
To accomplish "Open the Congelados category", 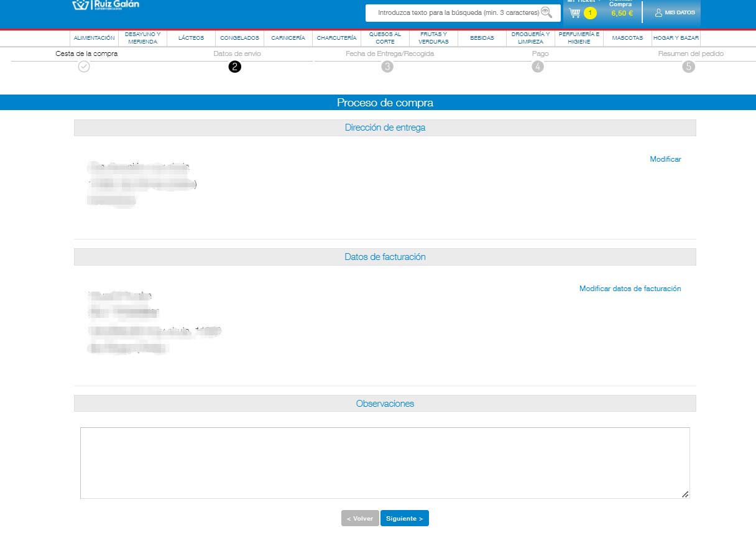I will point(239,38).
